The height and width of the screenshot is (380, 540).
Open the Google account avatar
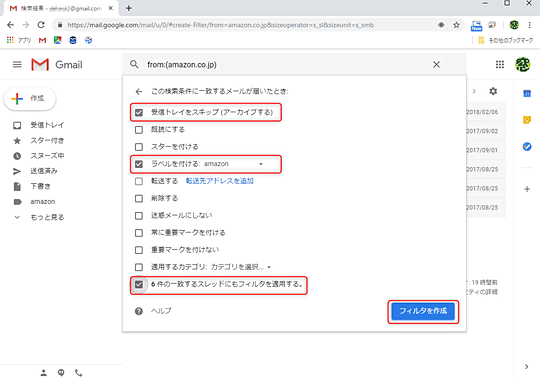click(522, 64)
